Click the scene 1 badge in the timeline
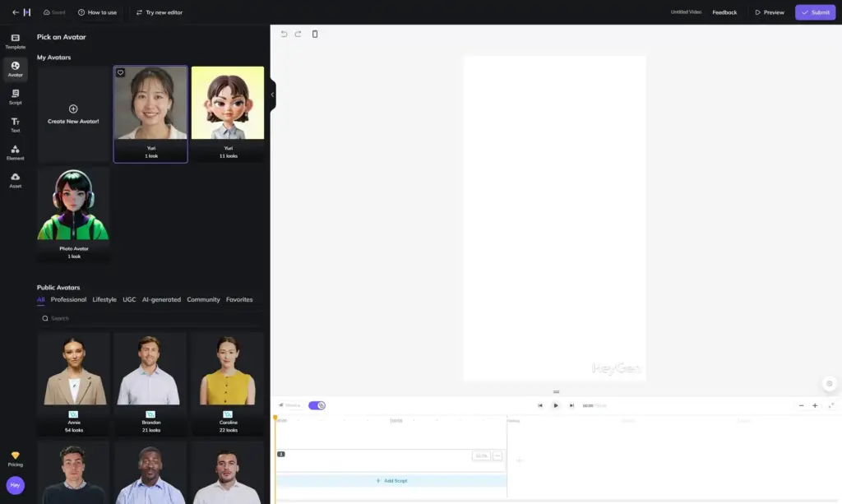The height and width of the screenshot is (504, 842). (281, 454)
